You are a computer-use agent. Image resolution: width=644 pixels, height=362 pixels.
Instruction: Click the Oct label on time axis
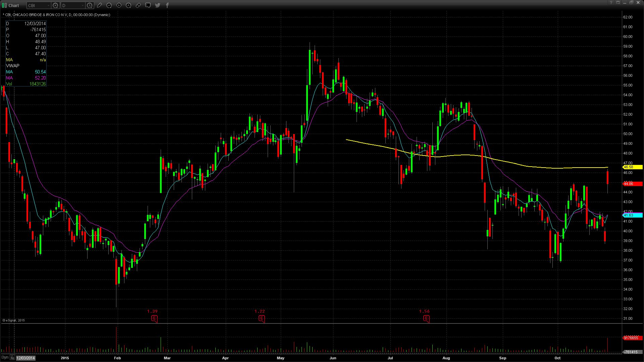click(557, 358)
